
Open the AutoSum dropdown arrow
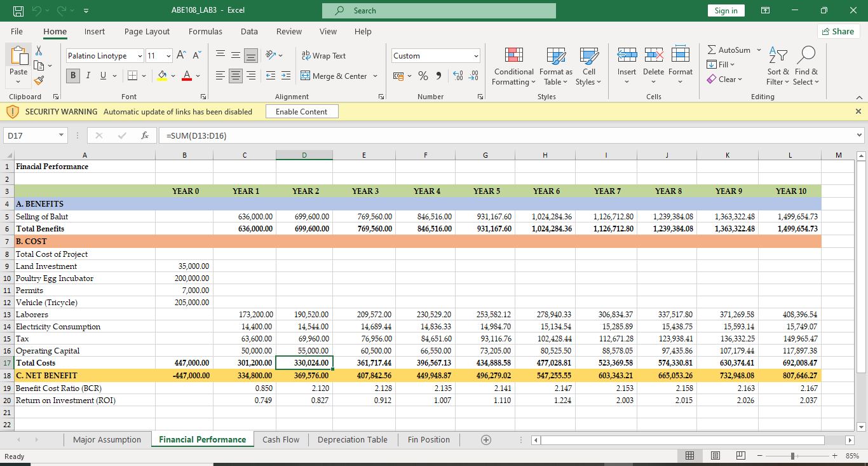[x=759, y=50]
